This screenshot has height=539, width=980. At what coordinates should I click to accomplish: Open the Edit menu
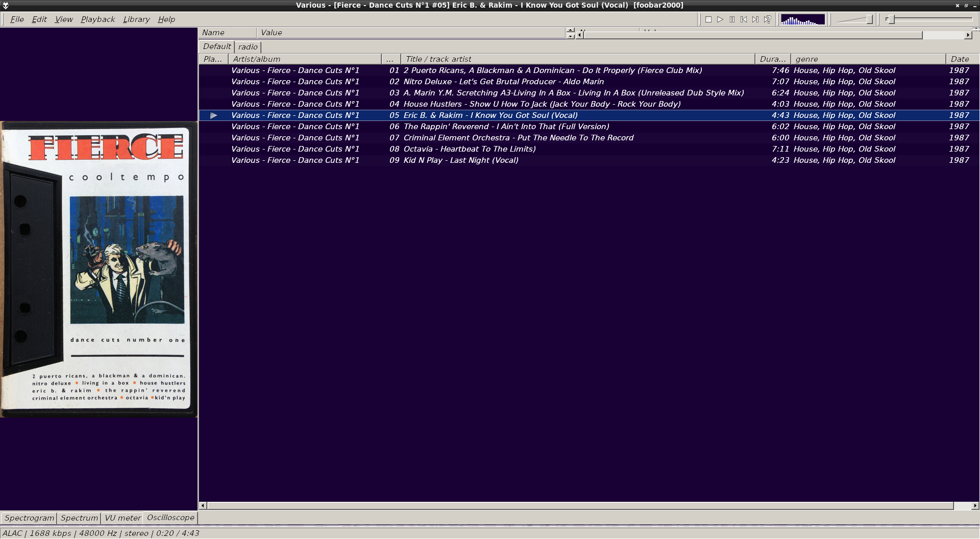pyautogui.click(x=39, y=19)
